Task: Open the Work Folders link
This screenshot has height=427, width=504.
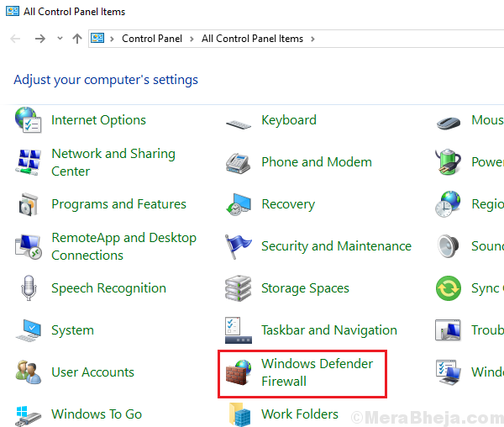Action: pyautogui.click(x=300, y=414)
